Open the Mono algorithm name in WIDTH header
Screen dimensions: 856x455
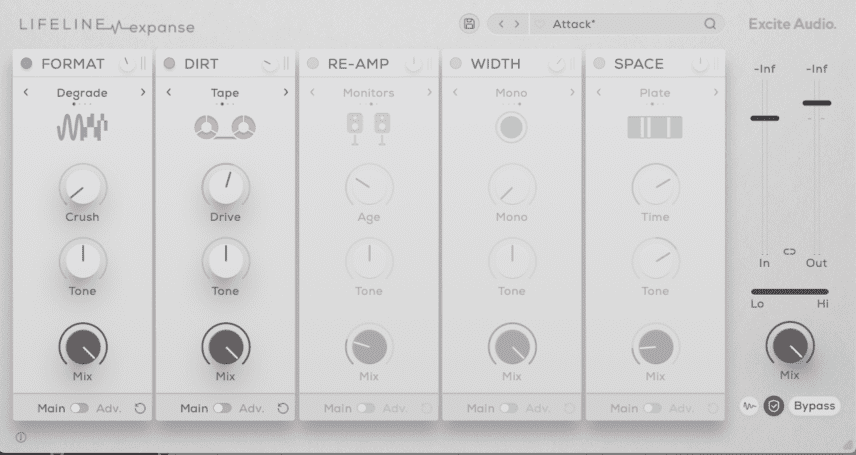point(512,93)
